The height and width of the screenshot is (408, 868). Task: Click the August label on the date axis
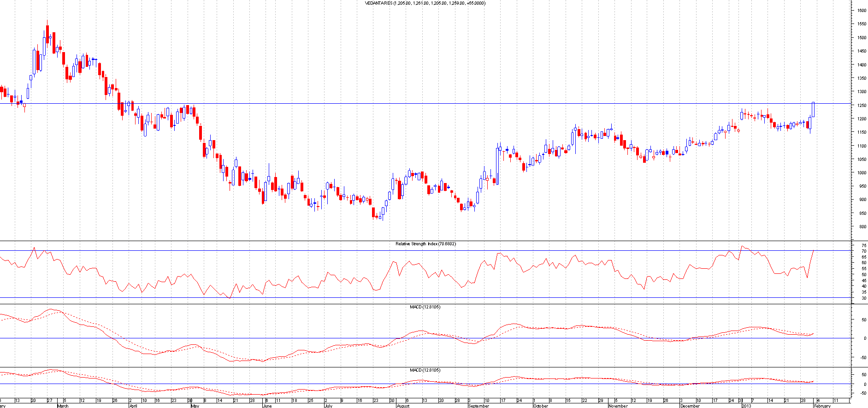pyautogui.click(x=403, y=406)
